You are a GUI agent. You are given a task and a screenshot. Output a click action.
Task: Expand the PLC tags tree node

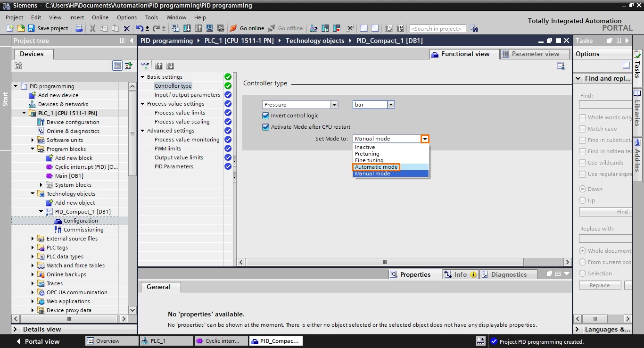[33, 248]
